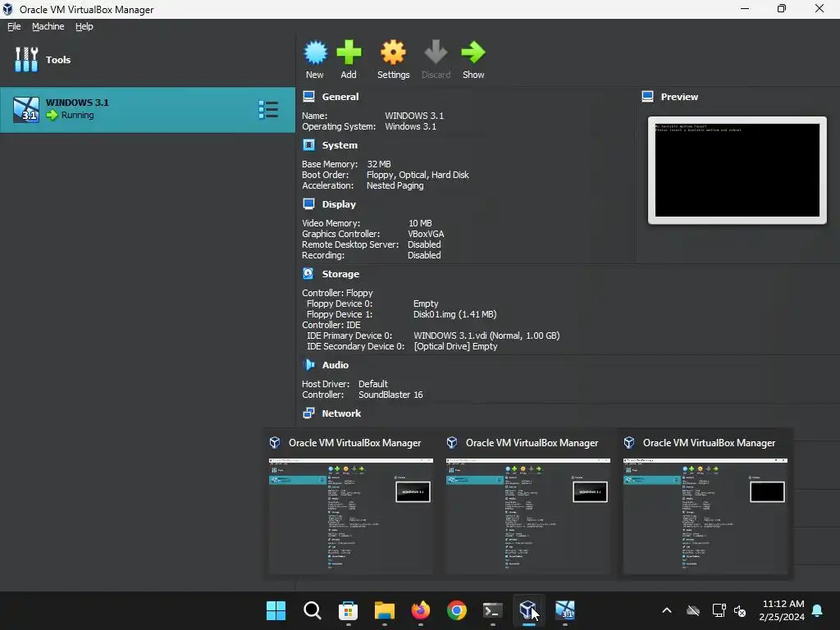Click the Audio section heading
Viewport: 840px width, 630px height.
click(x=336, y=365)
